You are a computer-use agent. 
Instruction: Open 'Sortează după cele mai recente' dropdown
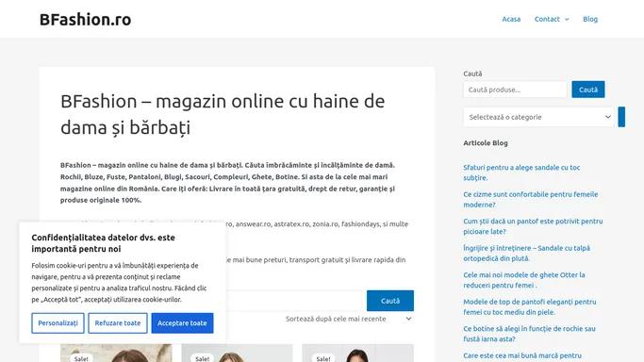click(348, 319)
